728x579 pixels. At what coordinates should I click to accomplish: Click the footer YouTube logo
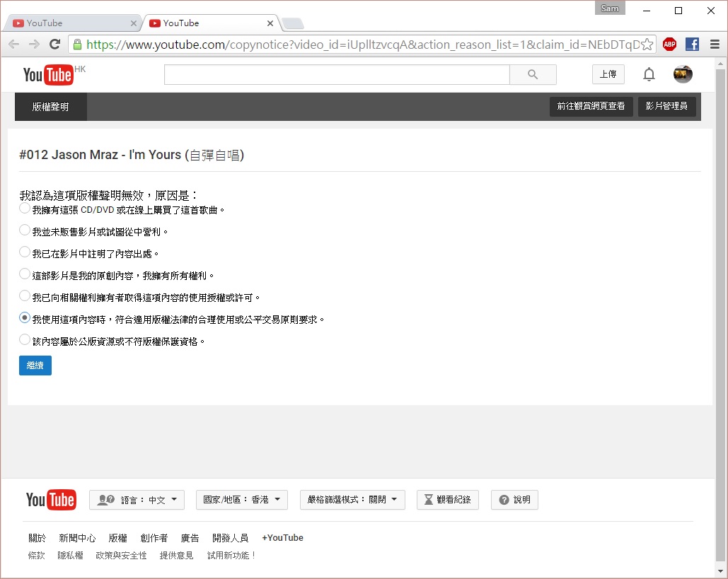click(51, 500)
